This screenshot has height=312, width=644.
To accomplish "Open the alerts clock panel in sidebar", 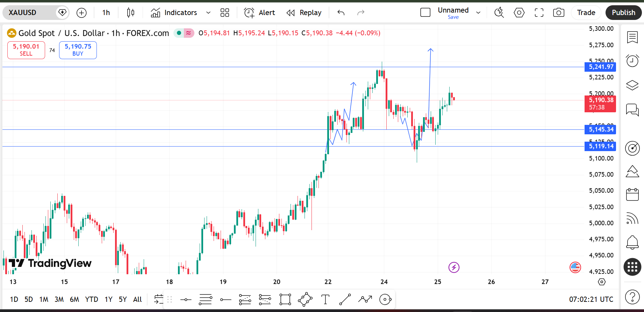I will click(x=632, y=61).
